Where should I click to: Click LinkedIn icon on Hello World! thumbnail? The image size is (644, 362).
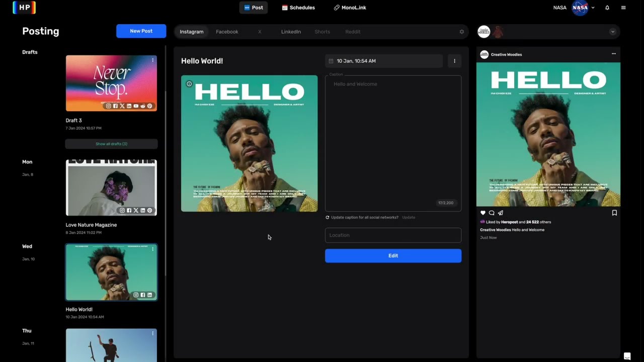149,295
